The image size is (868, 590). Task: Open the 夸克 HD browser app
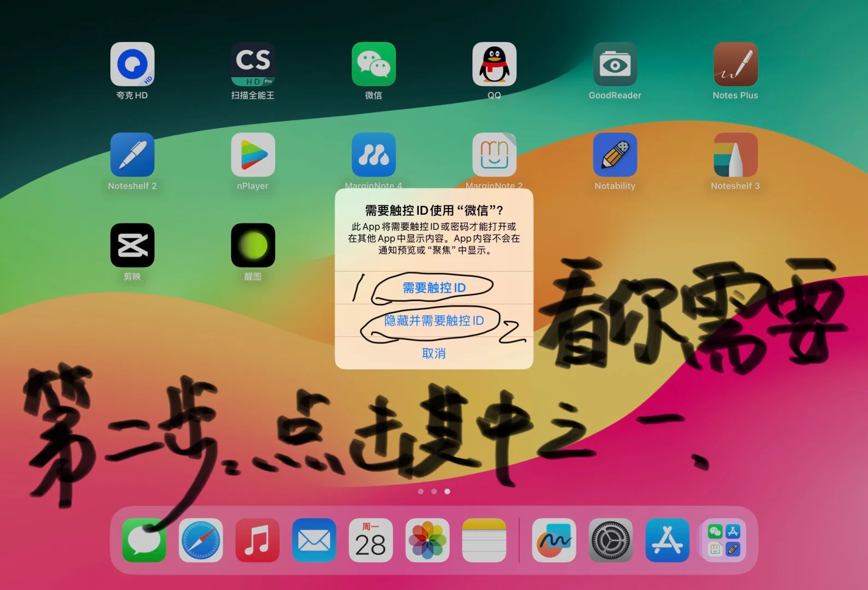tap(132, 64)
